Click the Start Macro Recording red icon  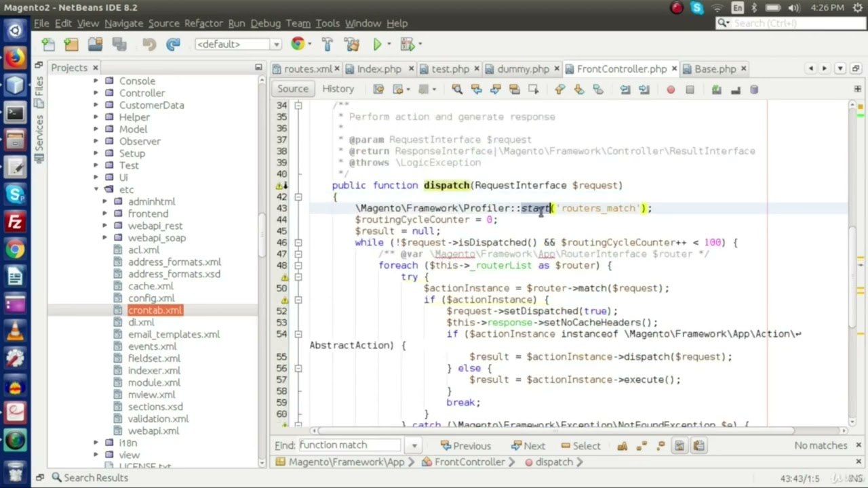671,89
